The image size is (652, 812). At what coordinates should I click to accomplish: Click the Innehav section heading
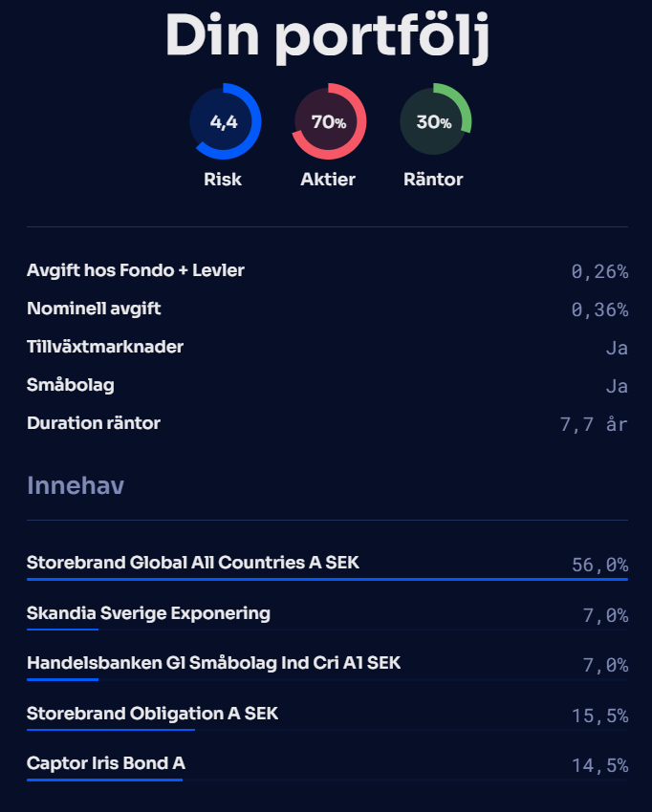76,485
